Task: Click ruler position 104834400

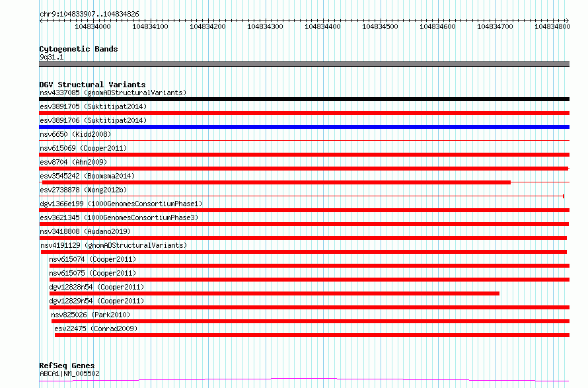Action: pyautogui.click(x=322, y=26)
